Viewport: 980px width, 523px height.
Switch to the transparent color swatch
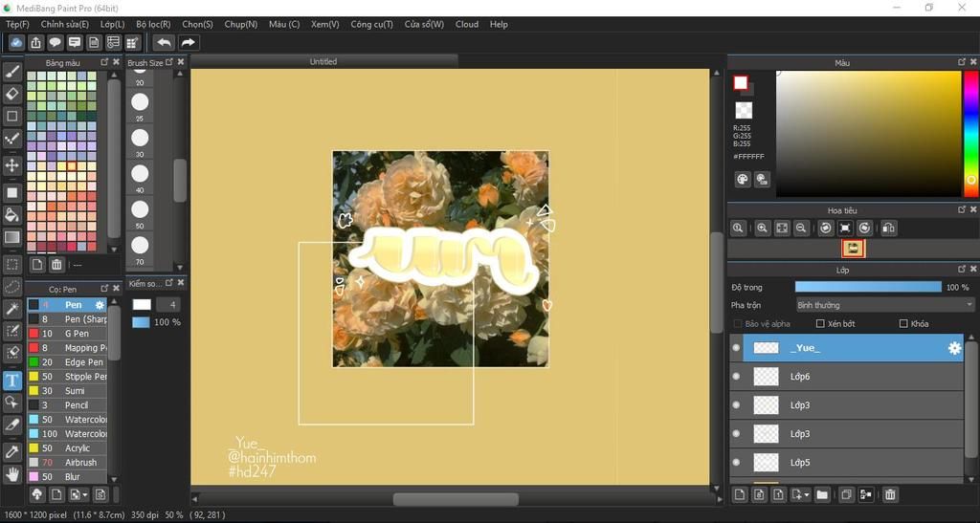[744, 110]
